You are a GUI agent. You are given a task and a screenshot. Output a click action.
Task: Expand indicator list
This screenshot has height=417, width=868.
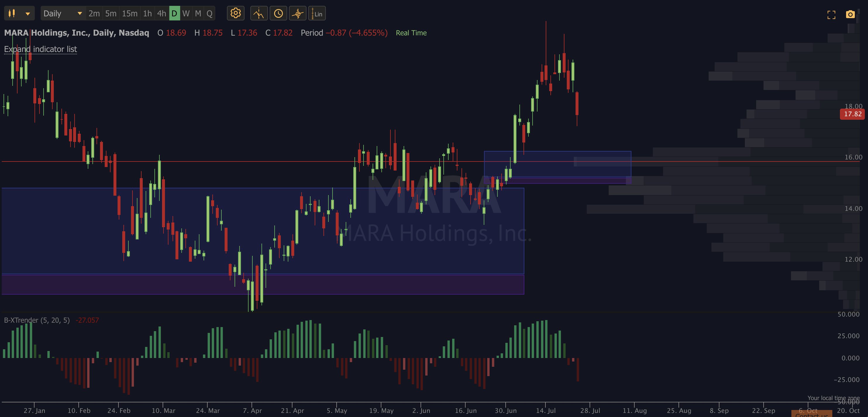click(40, 49)
